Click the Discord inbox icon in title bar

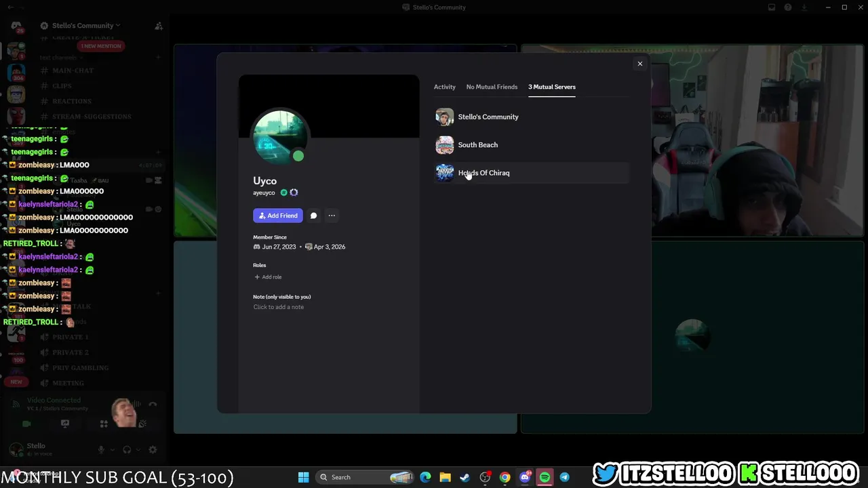772,7
